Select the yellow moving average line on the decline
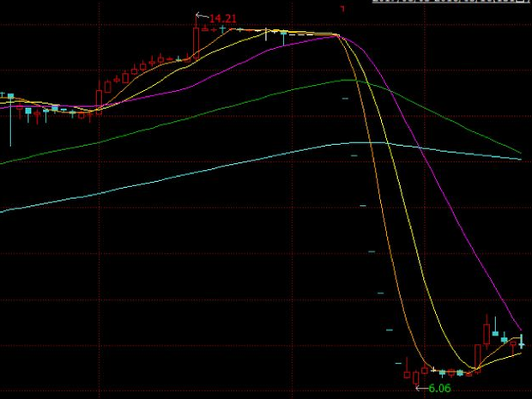Screen dimensions: 532x399 click(403, 215)
